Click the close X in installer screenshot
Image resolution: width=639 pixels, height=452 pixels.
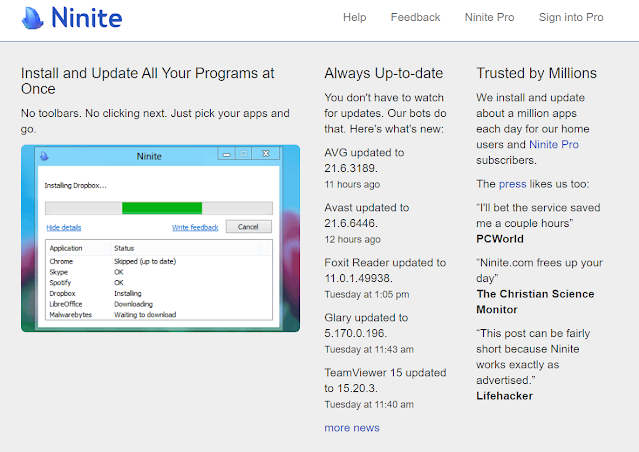(x=266, y=154)
